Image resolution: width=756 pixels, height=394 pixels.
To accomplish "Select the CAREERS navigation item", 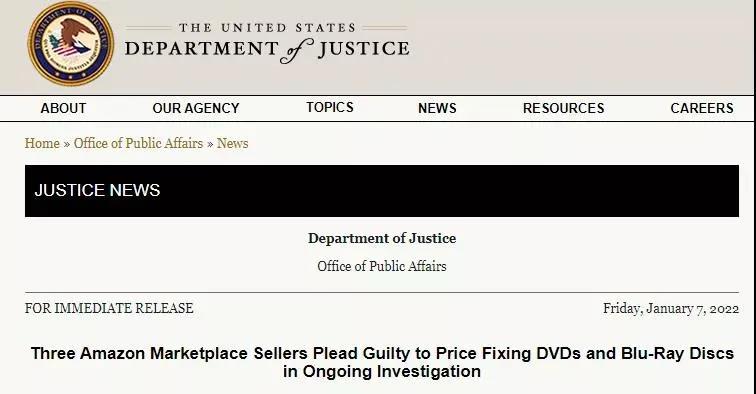I will (x=702, y=108).
